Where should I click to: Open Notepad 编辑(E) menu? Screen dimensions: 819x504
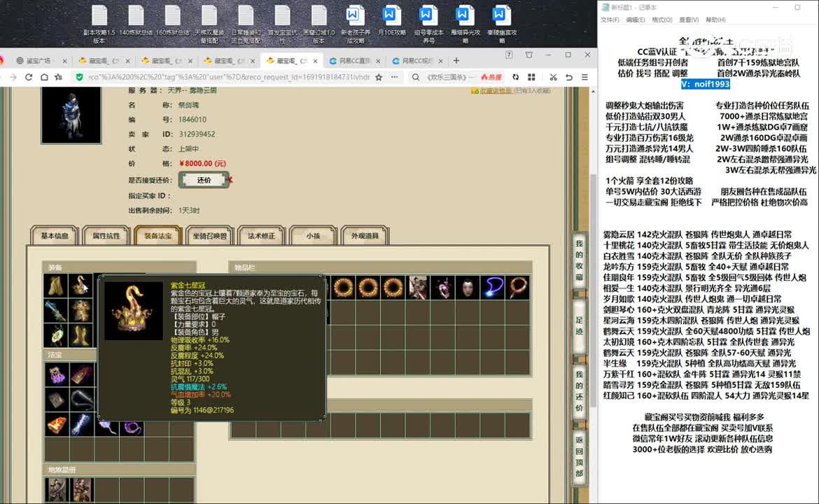pyautogui.click(x=635, y=20)
